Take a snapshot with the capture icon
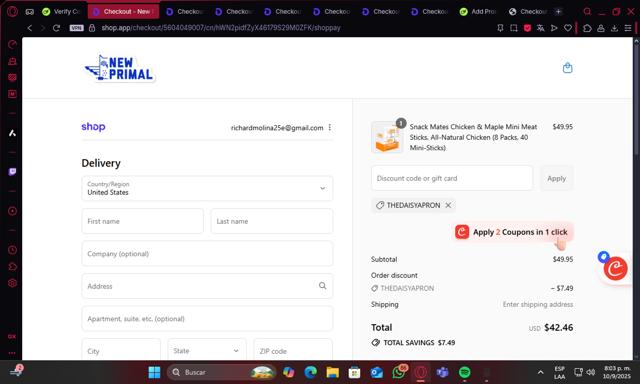The width and height of the screenshot is (640, 384). click(x=513, y=28)
